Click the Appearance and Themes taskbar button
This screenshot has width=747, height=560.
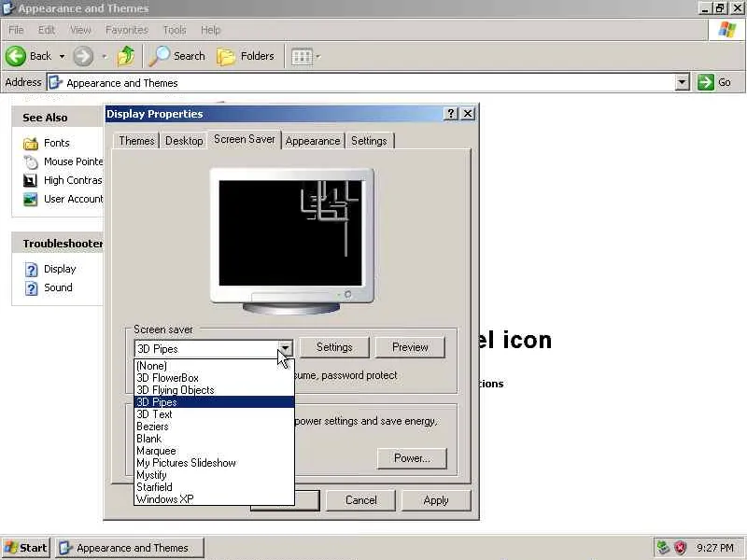130,548
